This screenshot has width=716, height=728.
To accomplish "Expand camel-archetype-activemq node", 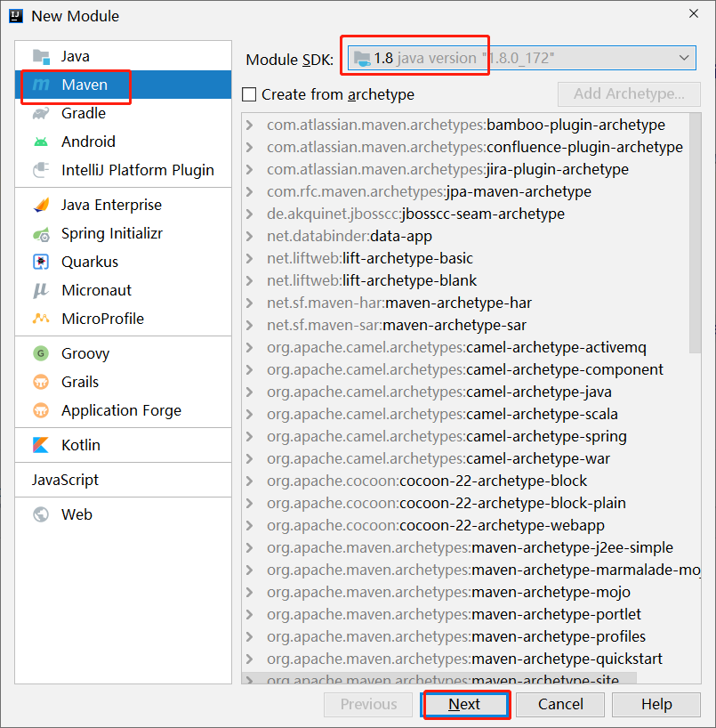I will click(250, 348).
